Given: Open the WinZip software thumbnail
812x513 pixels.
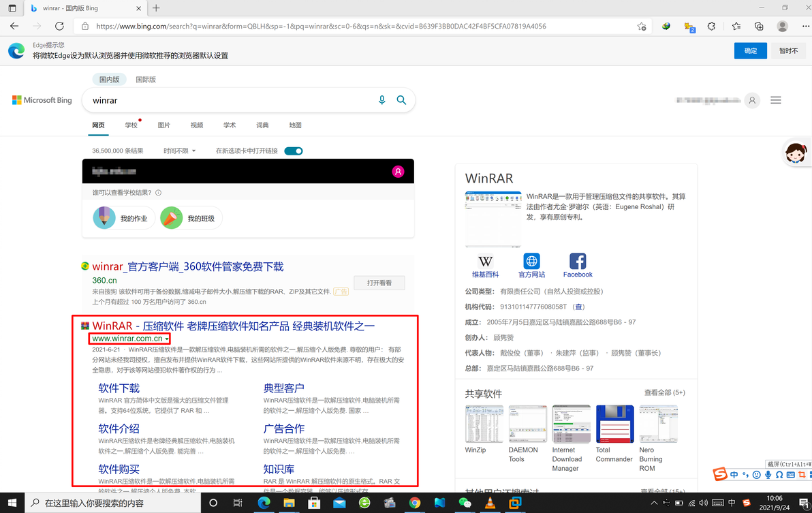Looking at the screenshot, I should tap(484, 424).
